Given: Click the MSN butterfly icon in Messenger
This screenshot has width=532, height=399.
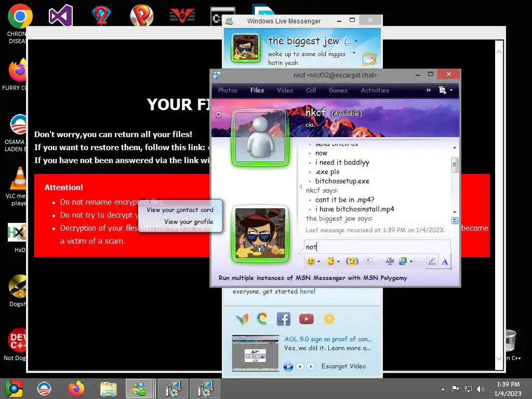Looking at the screenshot, I should [242, 319].
